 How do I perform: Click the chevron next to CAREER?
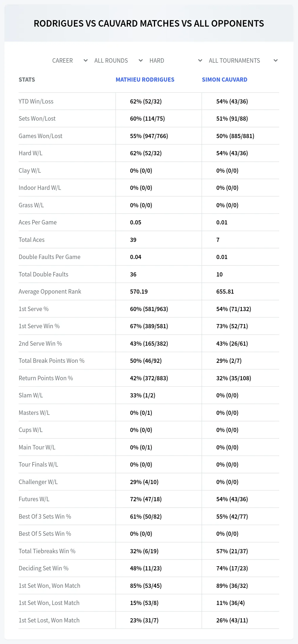click(x=86, y=61)
